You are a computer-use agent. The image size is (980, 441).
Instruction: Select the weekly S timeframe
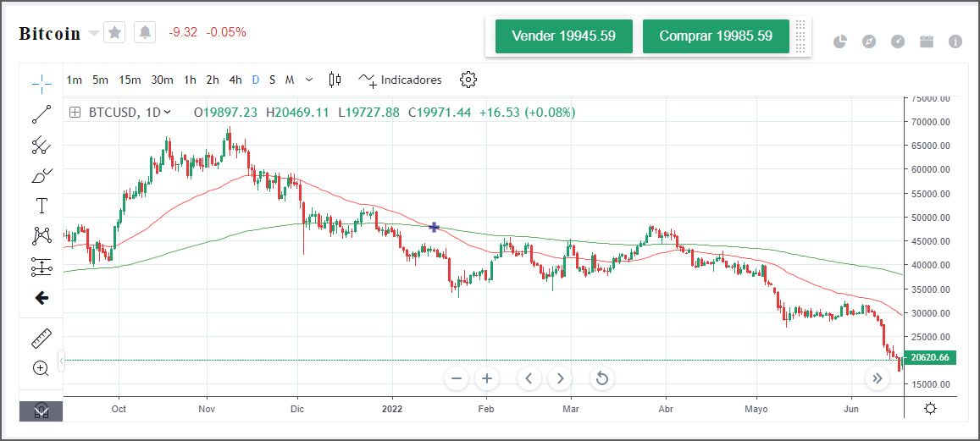coord(273,80)
